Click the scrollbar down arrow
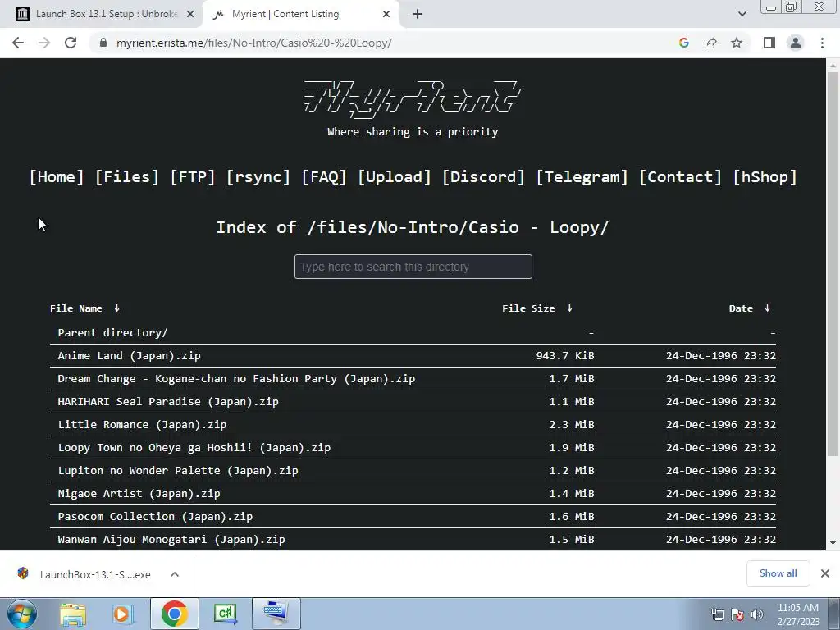This screenshot has width=840, height=630. 833,543
